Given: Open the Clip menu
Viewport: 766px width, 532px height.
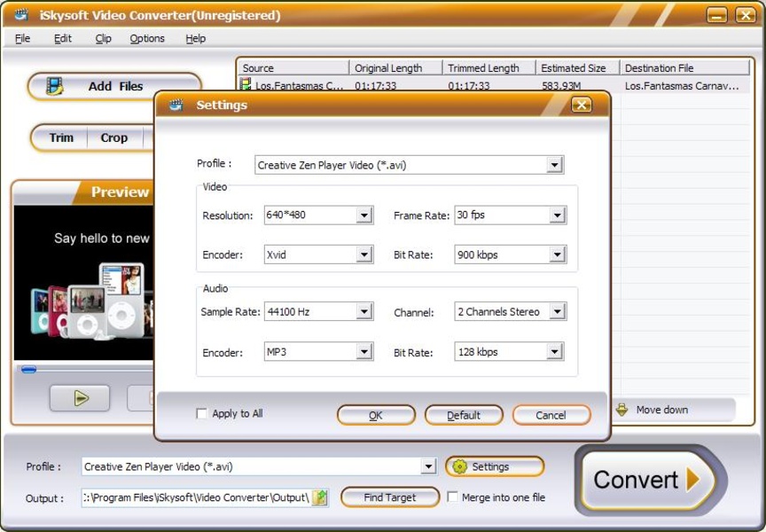Looking at the screenshot, I should pyautogui.click(x=103, y=39).
